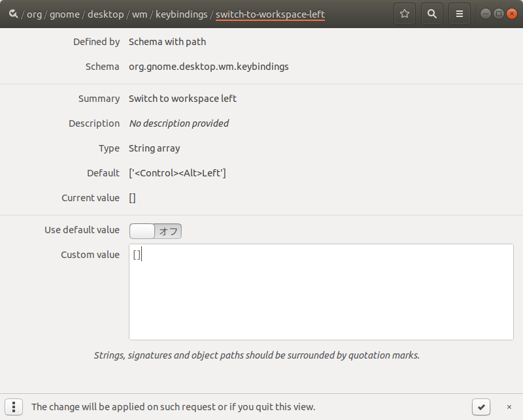The height and width of the screenshot is (420, 523).
Task: Dismiss the pending change notification
Action: click(x=509, y=407)
